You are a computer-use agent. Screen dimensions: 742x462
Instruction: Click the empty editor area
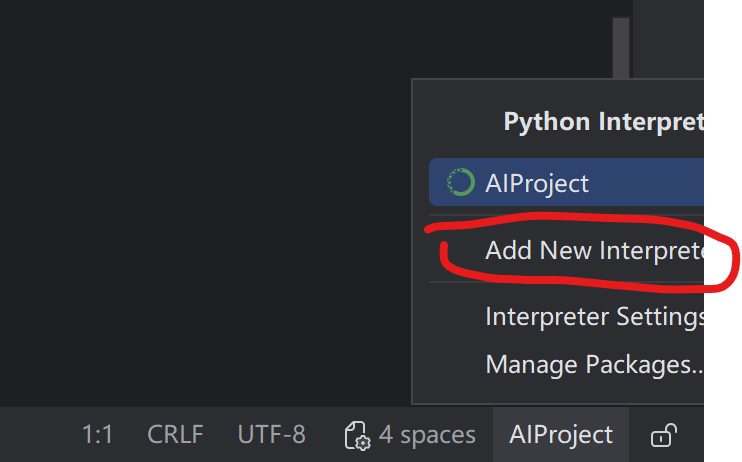(x=203, y=204)
